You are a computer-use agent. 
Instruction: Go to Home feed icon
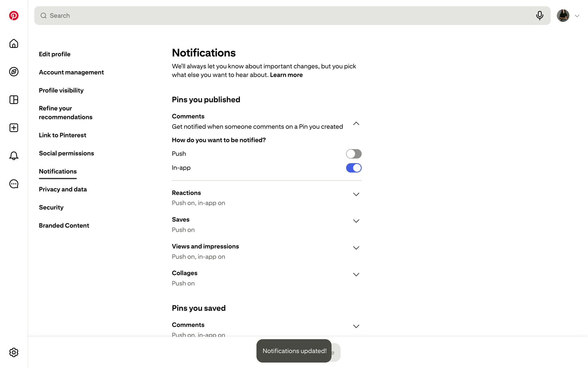[x=14, y=44]
